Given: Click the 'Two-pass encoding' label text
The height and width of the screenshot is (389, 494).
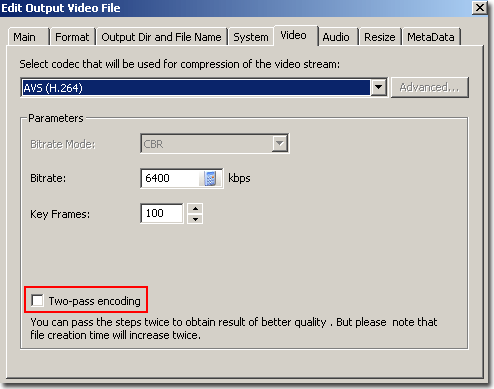Looking at the screenshot, I should (95, 301).
